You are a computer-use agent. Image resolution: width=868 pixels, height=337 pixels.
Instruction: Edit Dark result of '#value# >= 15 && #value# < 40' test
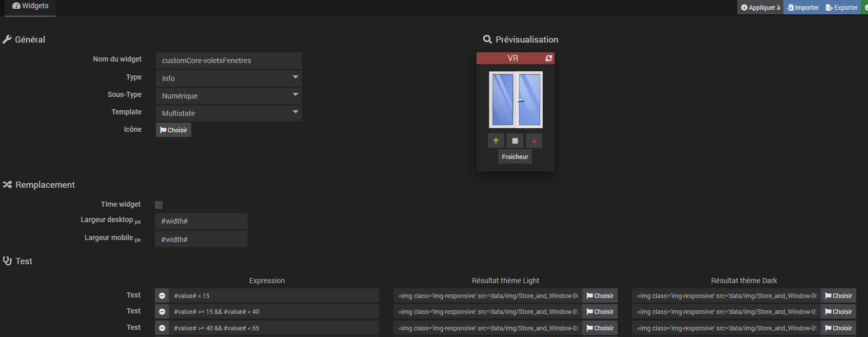tap(726, 311)
